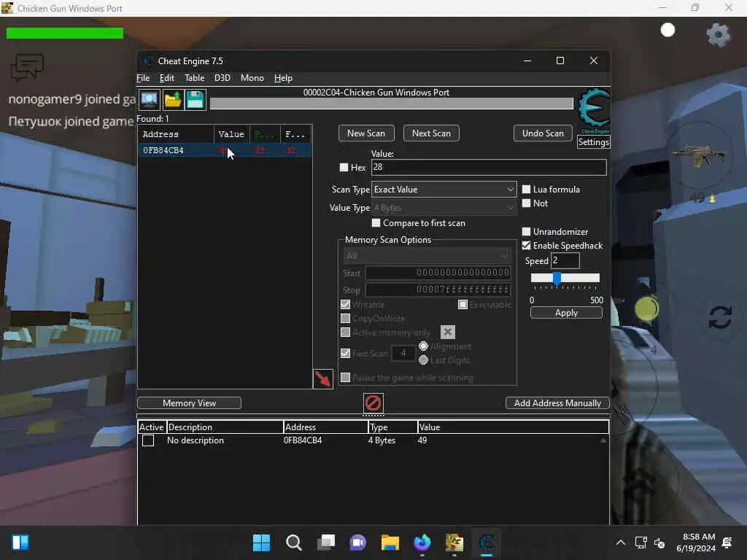Image resolution: width=747 pixels, height=560 pixels.
Task: Open the notifications bell in system tray
Action: click(727, 542)
